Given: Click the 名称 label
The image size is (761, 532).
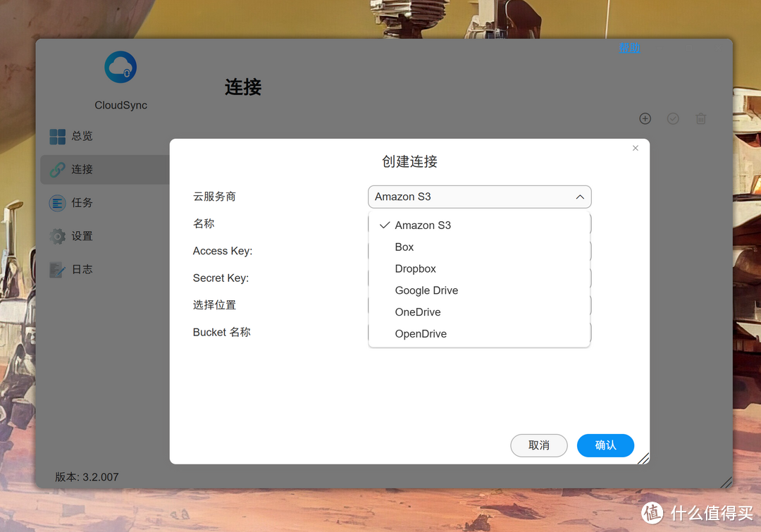Looking at the screenshot, I should pos(204,224).
